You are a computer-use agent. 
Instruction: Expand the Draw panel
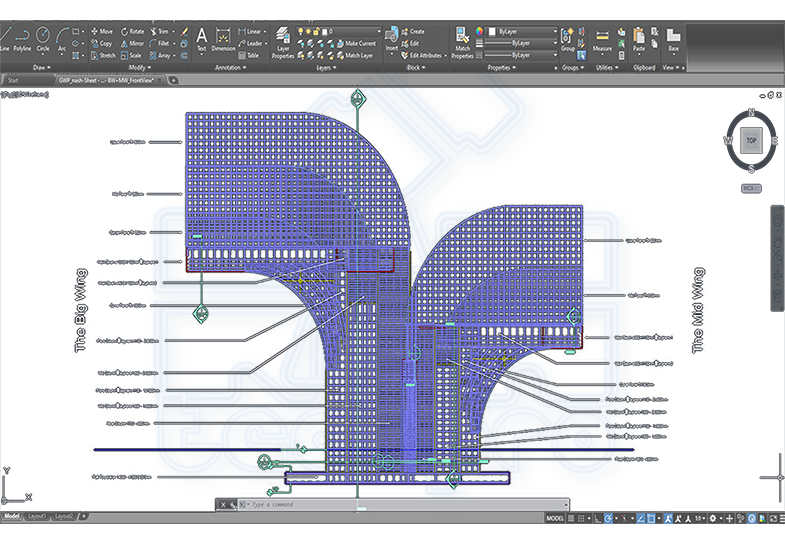coord(42,68)
